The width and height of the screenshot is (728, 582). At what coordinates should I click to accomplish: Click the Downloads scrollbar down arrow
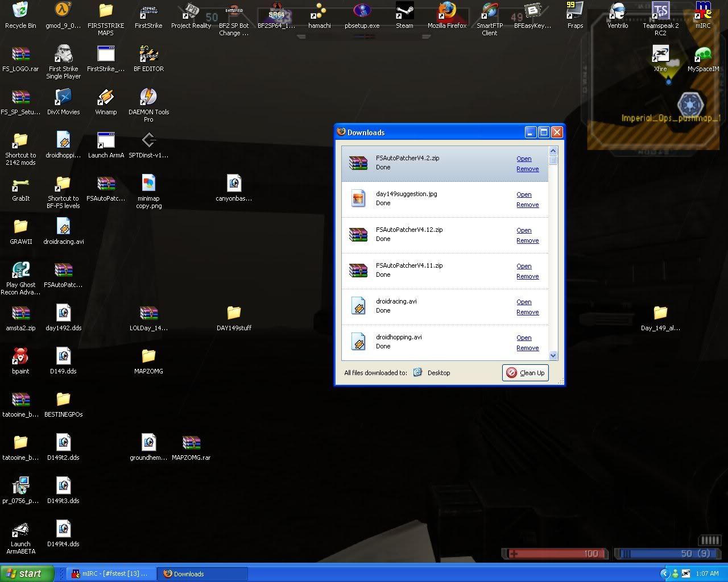tap(553, 356)
